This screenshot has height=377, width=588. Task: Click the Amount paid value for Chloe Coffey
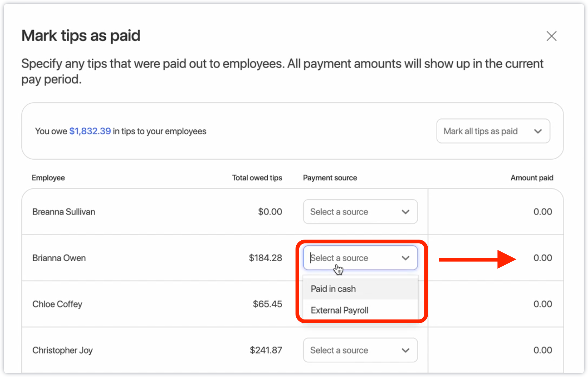click(x=543, y=304)
